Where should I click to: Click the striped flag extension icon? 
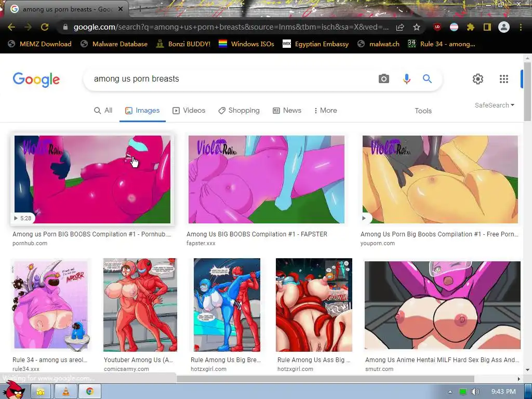click(454, 27)
